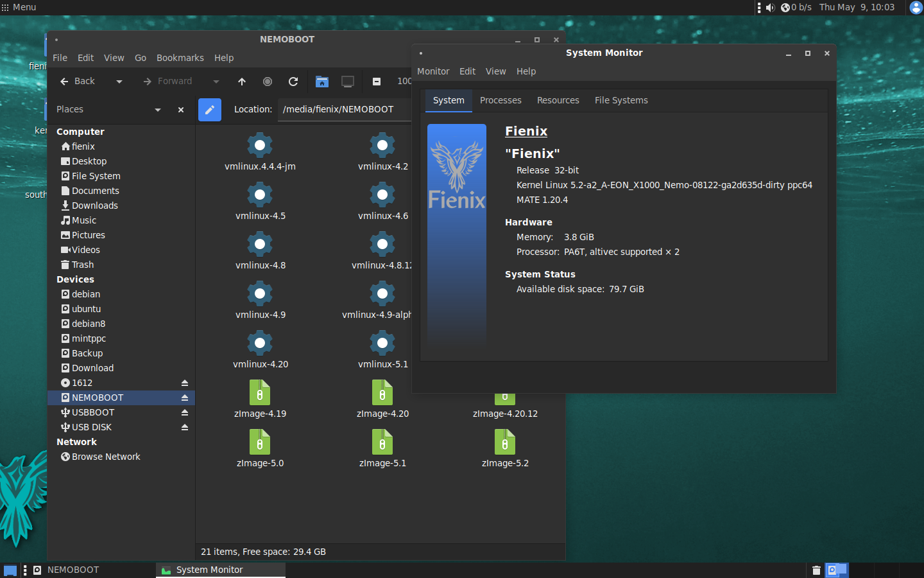Open the Fienix link in System Monitor
This screenshot has width=924, height=578.
(x=526, y=131)
